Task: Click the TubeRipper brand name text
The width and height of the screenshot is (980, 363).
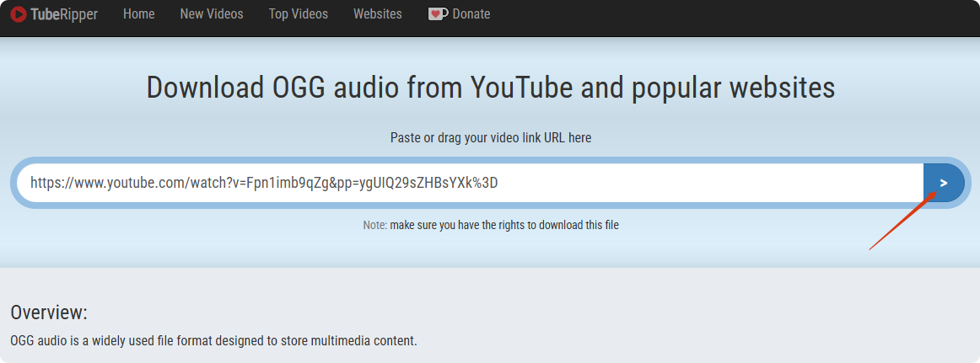Action: [x=64, y=14]
